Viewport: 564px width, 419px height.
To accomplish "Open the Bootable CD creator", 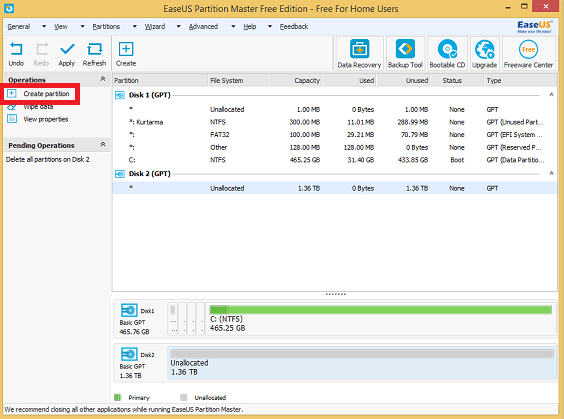I will [x=447, y=54].
